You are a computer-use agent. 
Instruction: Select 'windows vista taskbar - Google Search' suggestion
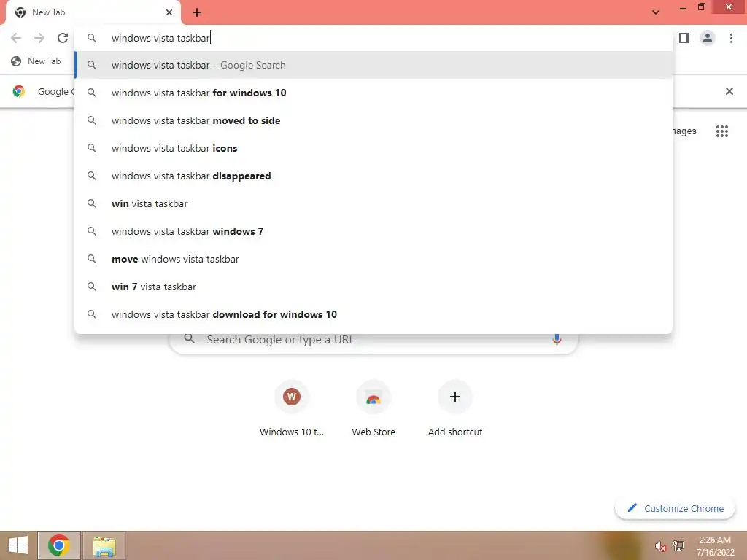pyautogui.click(x=373, y=65)
